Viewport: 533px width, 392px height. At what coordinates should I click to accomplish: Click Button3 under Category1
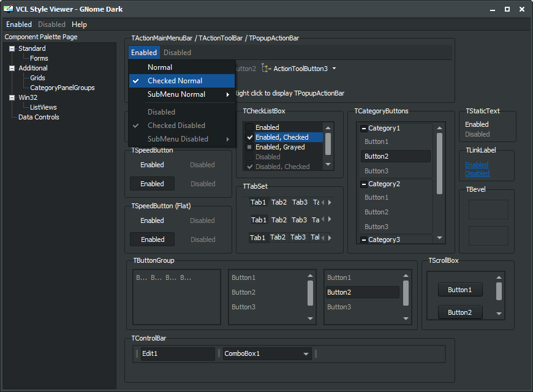(x=395, y=171)
